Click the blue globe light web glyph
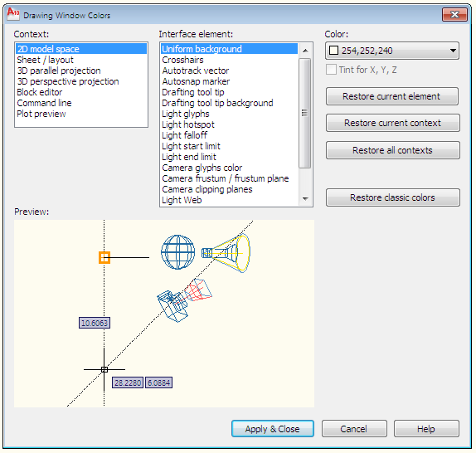 (x=178, y=252)
